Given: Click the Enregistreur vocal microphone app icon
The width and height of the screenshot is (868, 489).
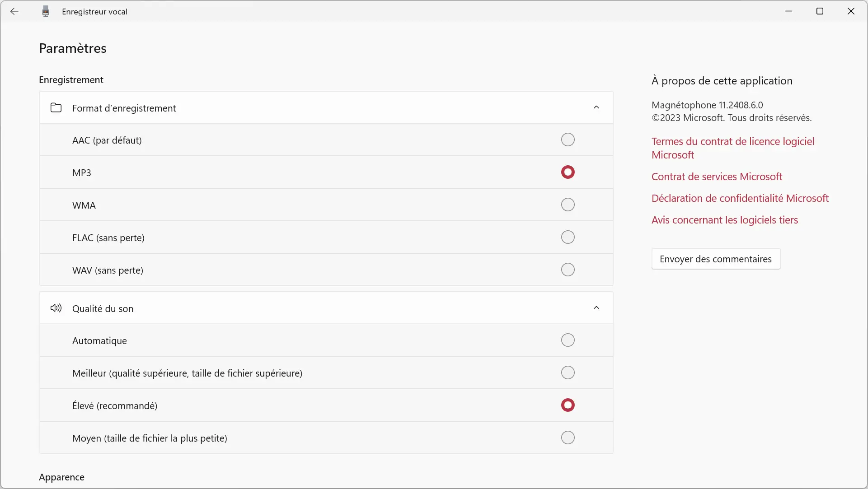Looking at the screenshot, I should (46, 11).
